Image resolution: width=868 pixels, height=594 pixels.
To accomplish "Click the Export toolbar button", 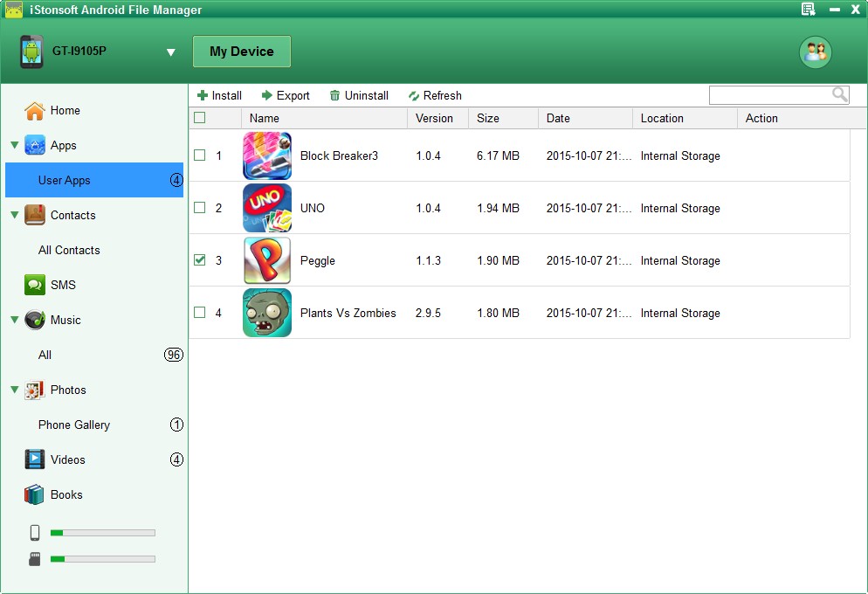I will (x=286, y=95).
